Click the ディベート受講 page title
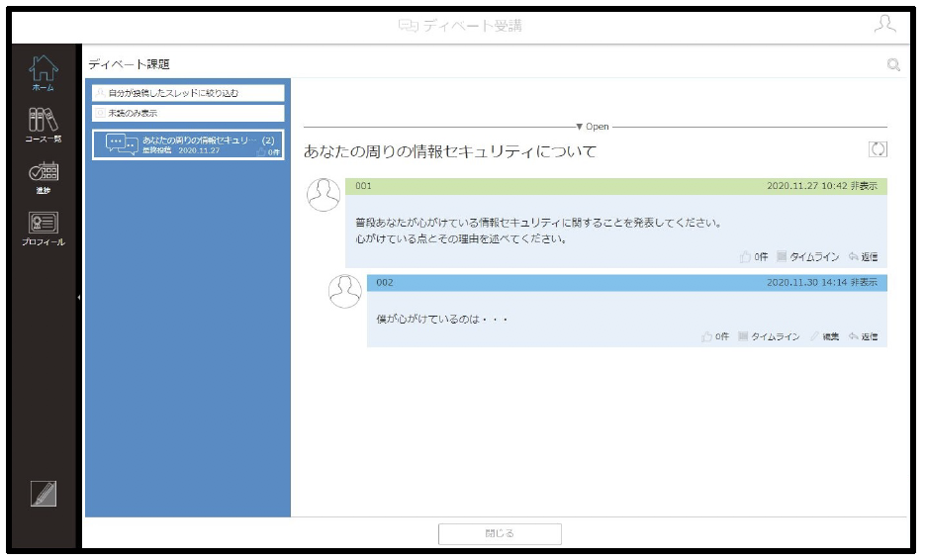Viewport: 926px width, 560px height. pos(461,26)
